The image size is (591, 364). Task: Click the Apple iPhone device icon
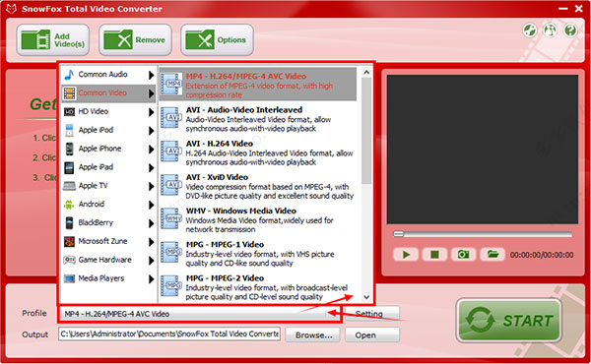(69, 149)
